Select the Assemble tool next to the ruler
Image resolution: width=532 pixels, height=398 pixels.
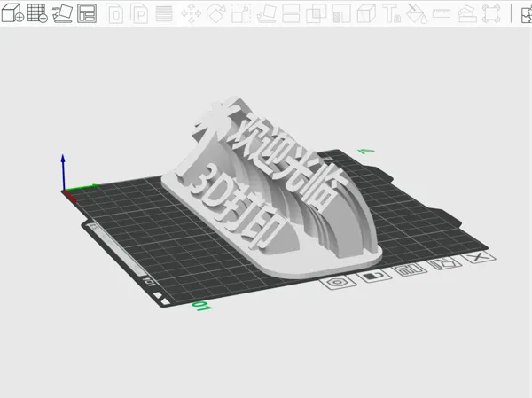pyautogui.click(x=467, y=13)
